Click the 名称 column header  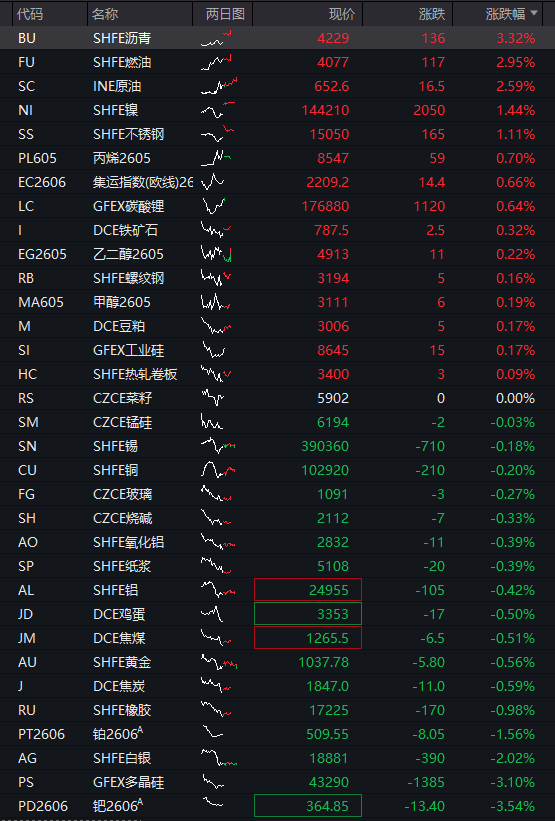105,14
